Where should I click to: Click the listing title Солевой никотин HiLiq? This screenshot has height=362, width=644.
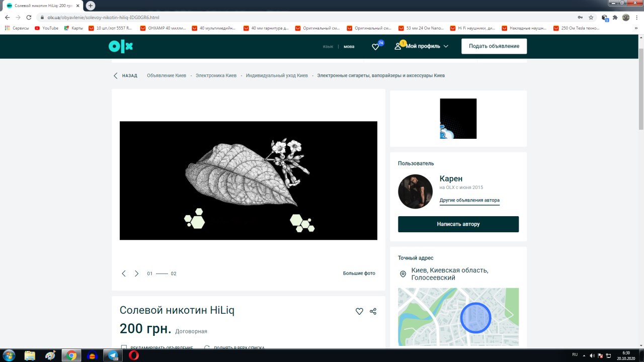(177, 310)
